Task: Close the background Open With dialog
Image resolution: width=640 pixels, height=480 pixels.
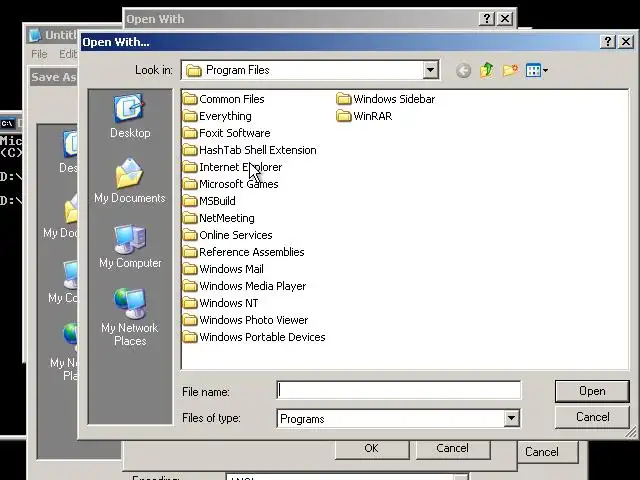Action: [x=505, y=19]
